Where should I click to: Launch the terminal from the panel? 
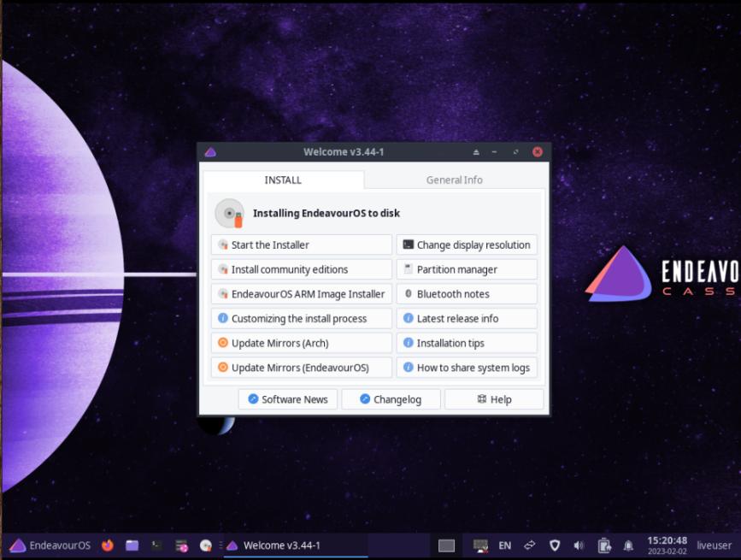(x=156, y=545)
